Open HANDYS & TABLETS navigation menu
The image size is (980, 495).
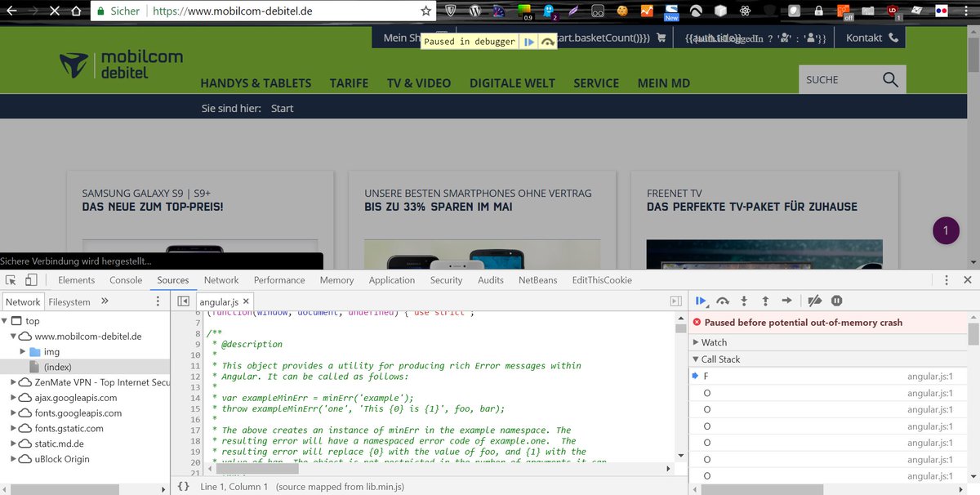pos(256,83)
